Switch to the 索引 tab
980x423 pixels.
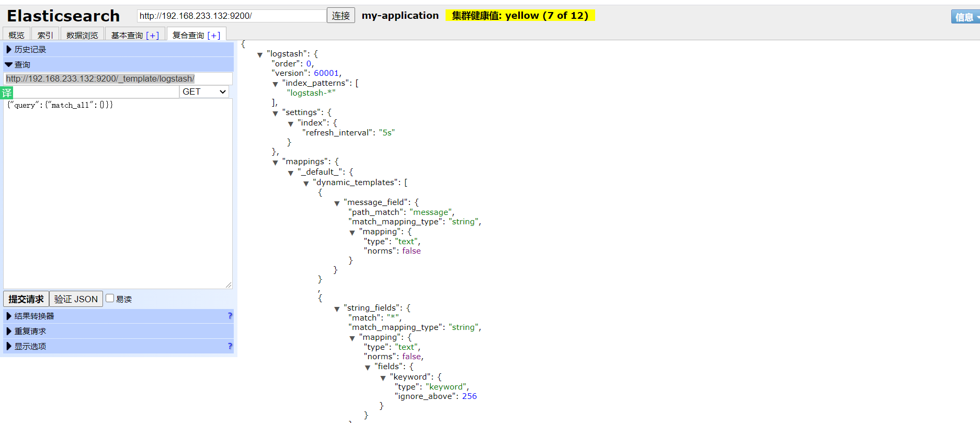(x=45, y=35)
